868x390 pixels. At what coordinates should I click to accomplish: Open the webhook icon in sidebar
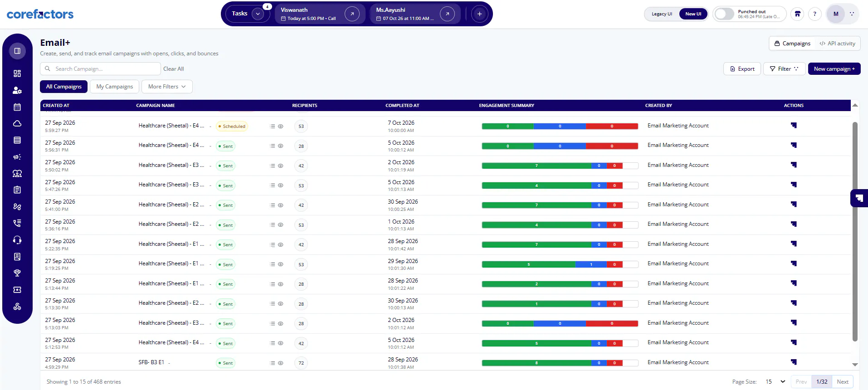17,307
